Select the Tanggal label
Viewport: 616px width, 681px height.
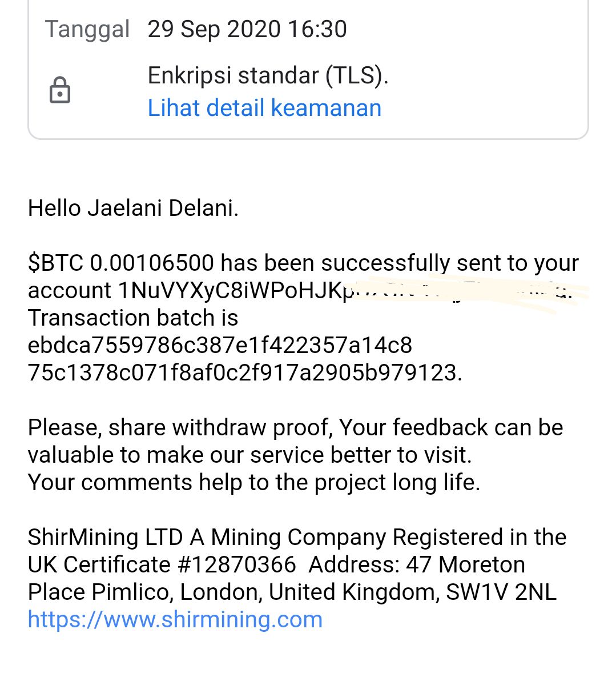87,29
